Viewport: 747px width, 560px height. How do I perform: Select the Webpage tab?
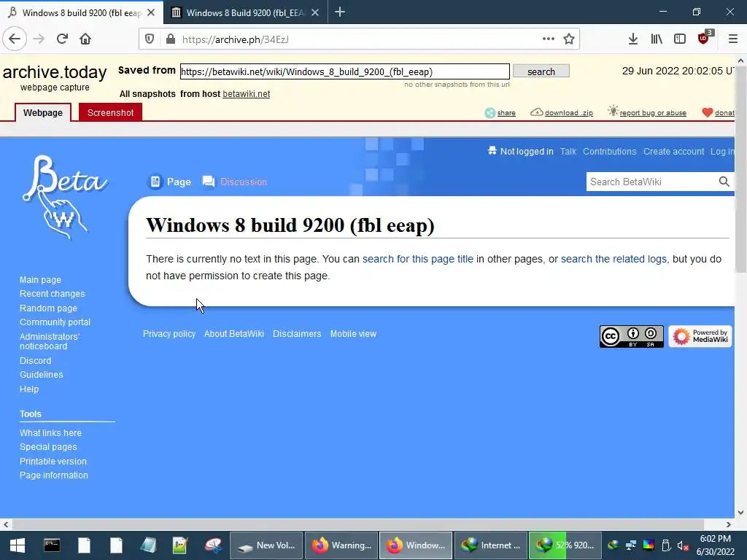point(43,113)
